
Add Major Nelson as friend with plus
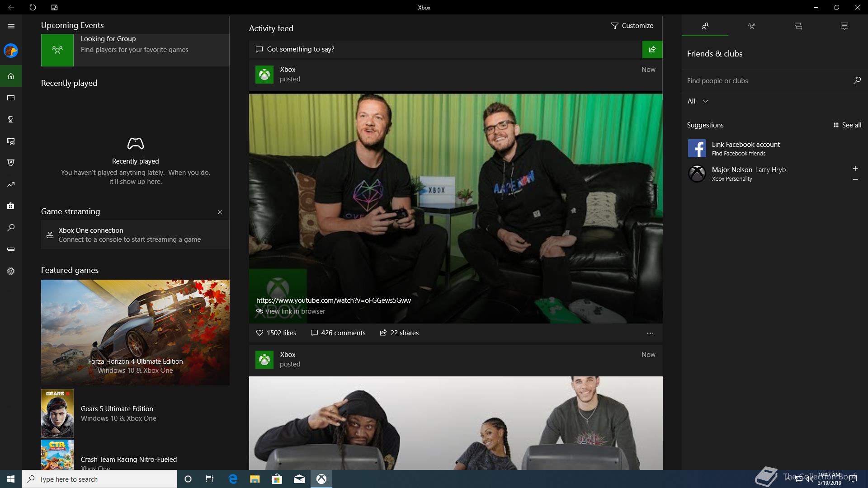pyautogui.click(x=855, y=169)
